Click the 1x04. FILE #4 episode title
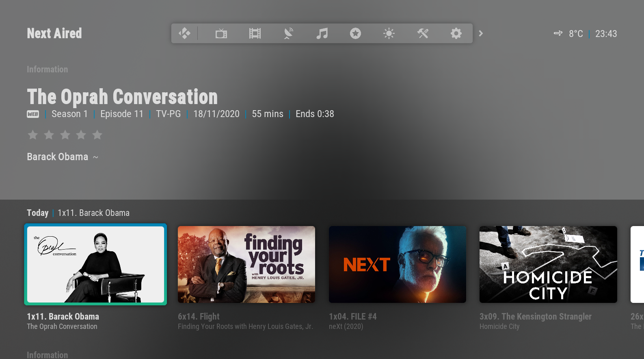644x359 pixels. coord(353,316)
